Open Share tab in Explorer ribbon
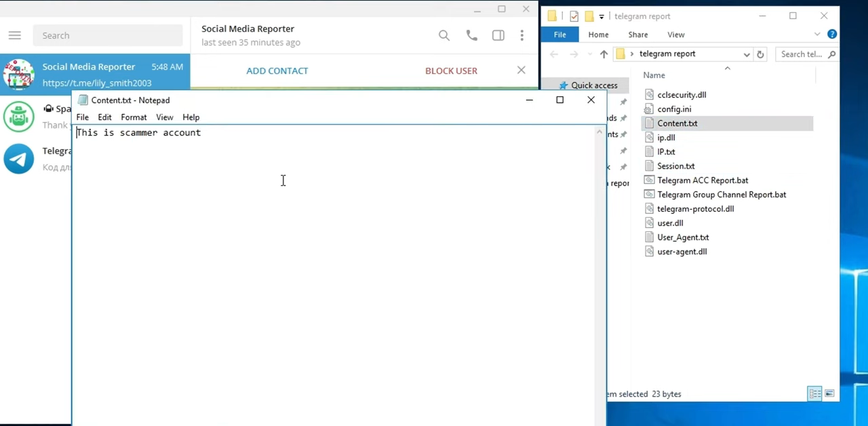The width and height of the screenshot is (868, 426). pos(637,35)
